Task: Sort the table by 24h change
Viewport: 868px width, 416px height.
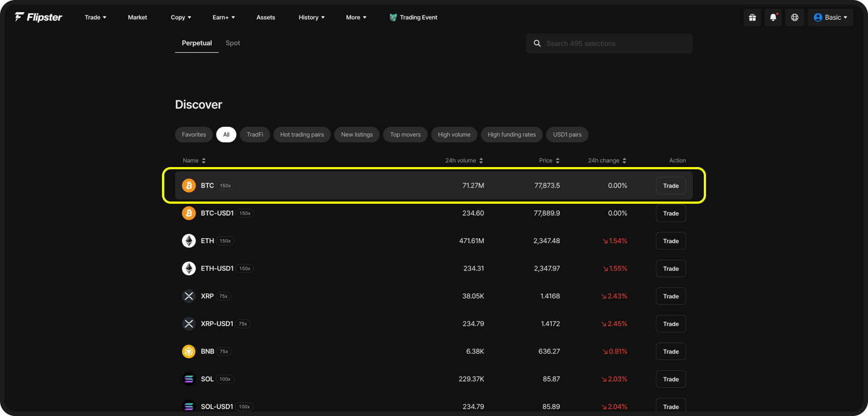Action: point(607,160)
